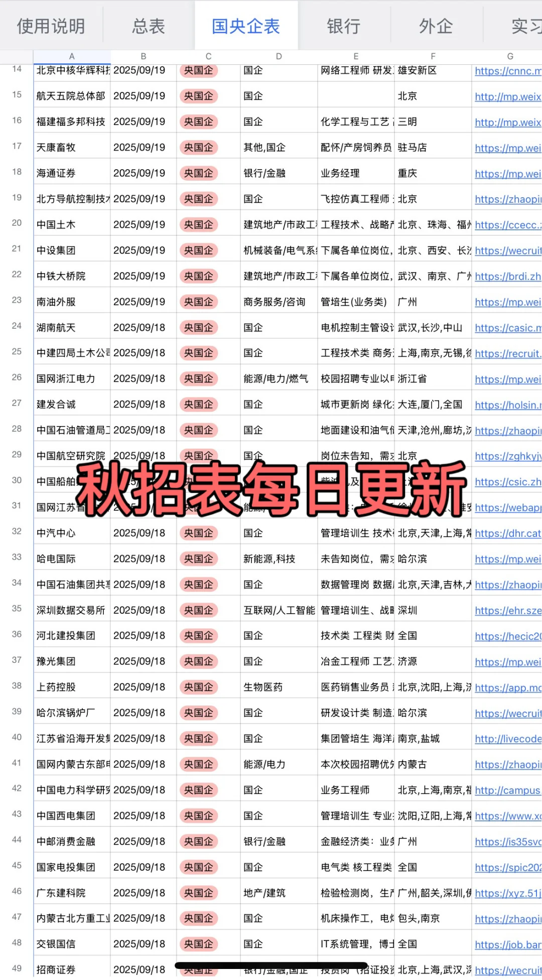The image size is (542, 980).
Task: Open the 广东建科院 xyz.51j link
Action: click(x=508, y=893)
